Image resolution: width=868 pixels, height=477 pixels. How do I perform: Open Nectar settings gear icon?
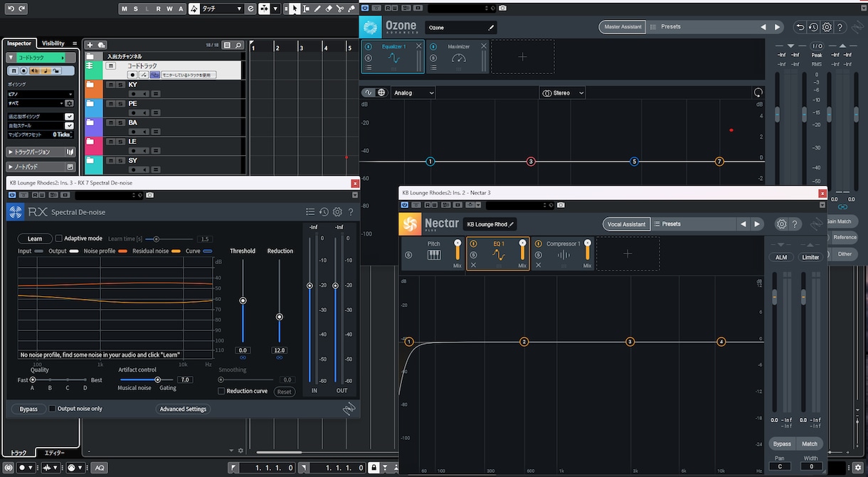click(x=781, y=224)
